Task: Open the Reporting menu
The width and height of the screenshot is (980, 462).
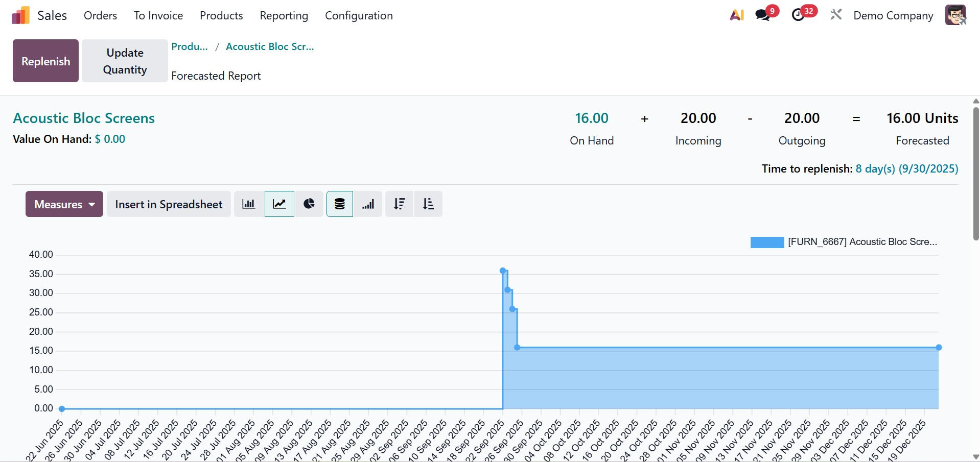Action: 284,15
